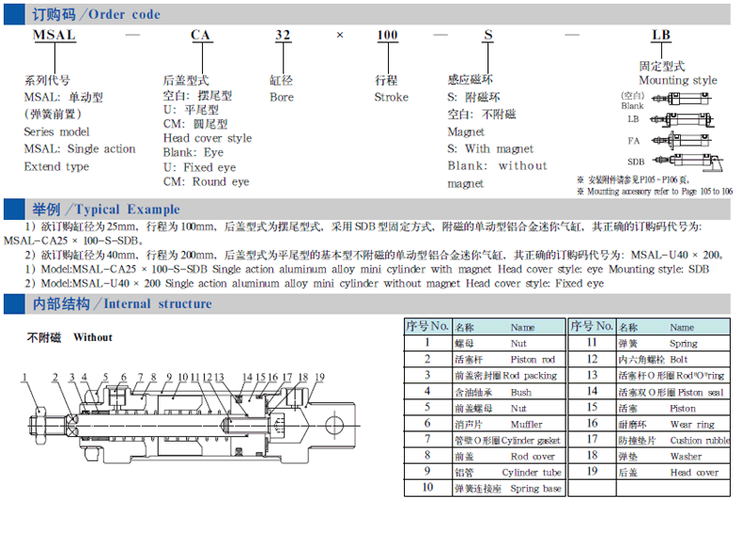Click the 'Piston rod' table cell
Screen dimensions: 742x560
click(x=509, y=359)
